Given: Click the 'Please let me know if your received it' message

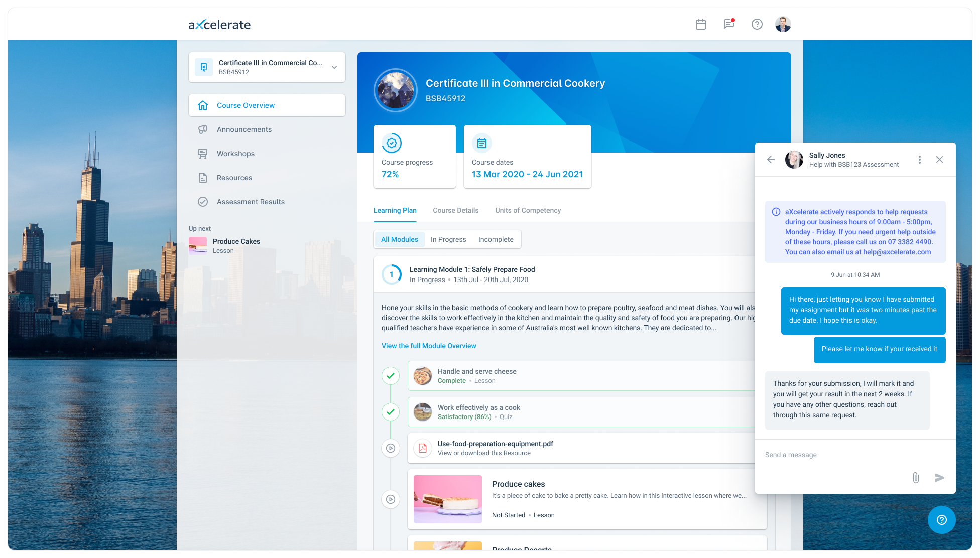Looking at the screenshot, I should 880,349.
